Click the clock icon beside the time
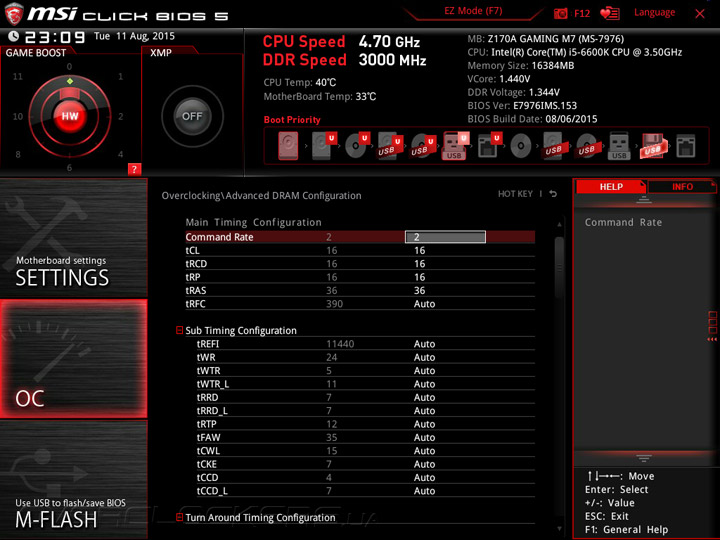The width and height of the screenshot is (720, 540). coord(14,36)
